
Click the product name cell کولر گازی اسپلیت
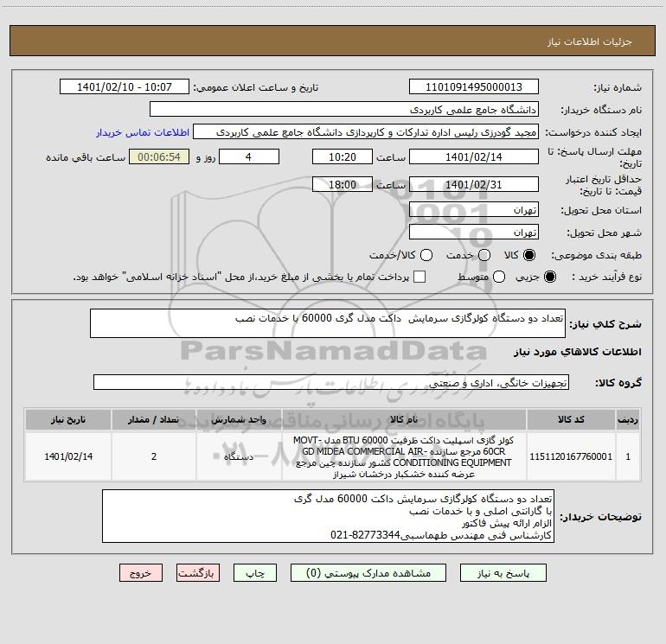pyautogui.click(x=404, y=456)
